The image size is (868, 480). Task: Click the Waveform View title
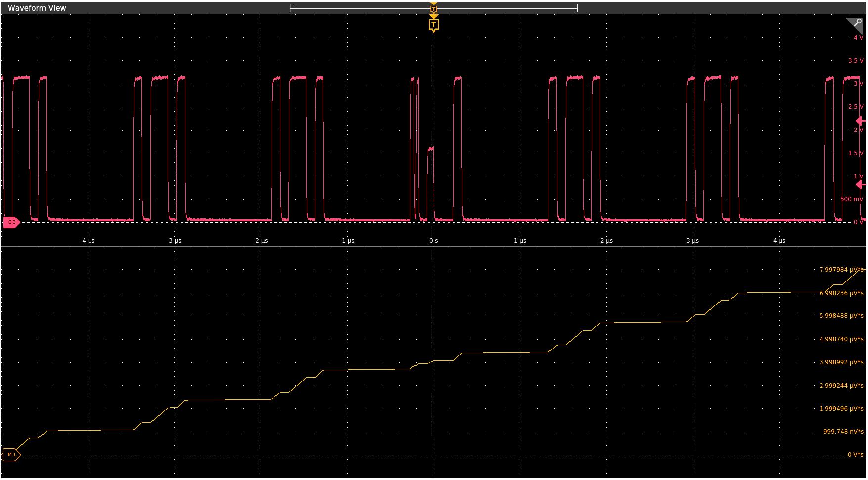37,8
